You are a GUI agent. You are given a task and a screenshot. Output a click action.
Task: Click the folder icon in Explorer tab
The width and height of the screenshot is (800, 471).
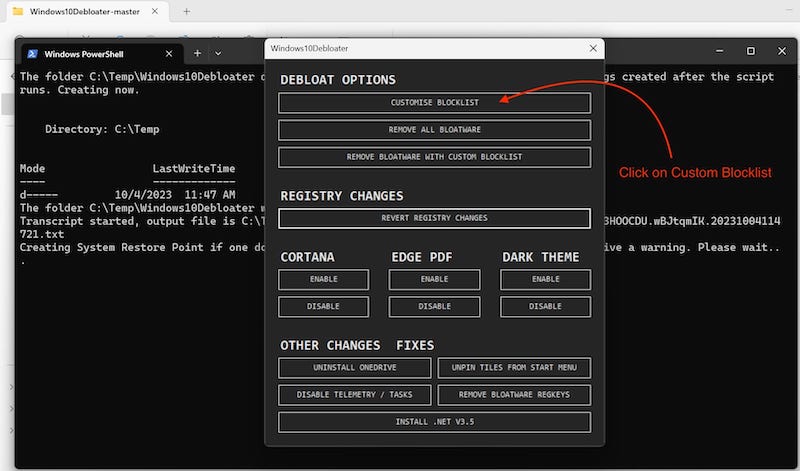click(18, 11)
